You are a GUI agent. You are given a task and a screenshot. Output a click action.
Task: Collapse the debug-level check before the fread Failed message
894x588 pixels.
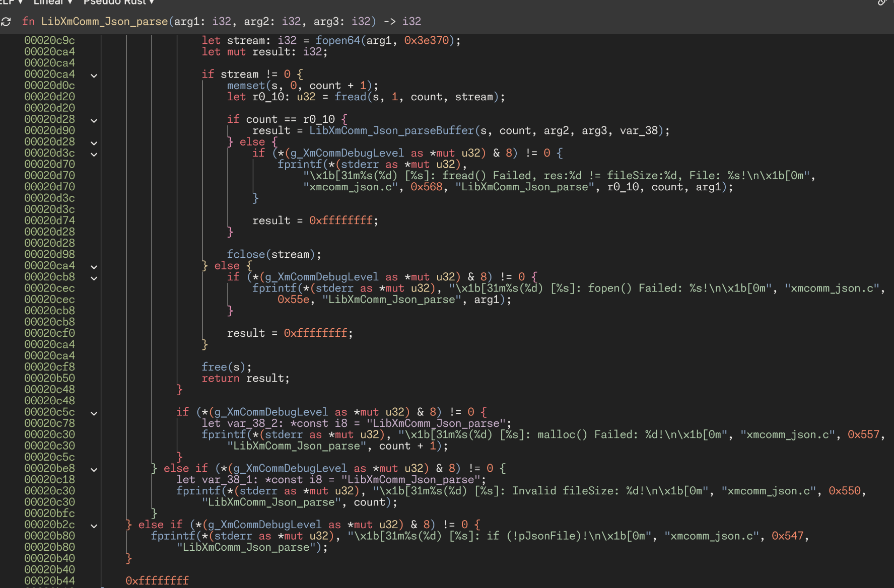94,154
